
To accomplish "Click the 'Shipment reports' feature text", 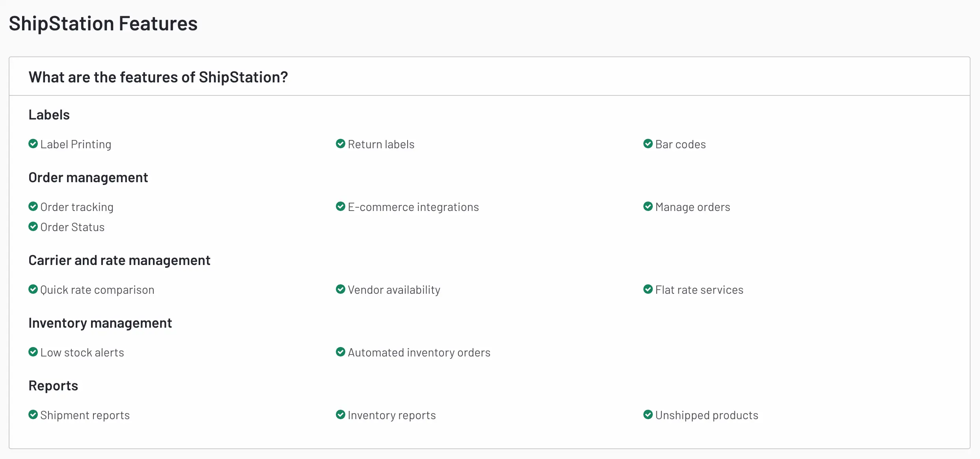I will (x=85, y=415).
